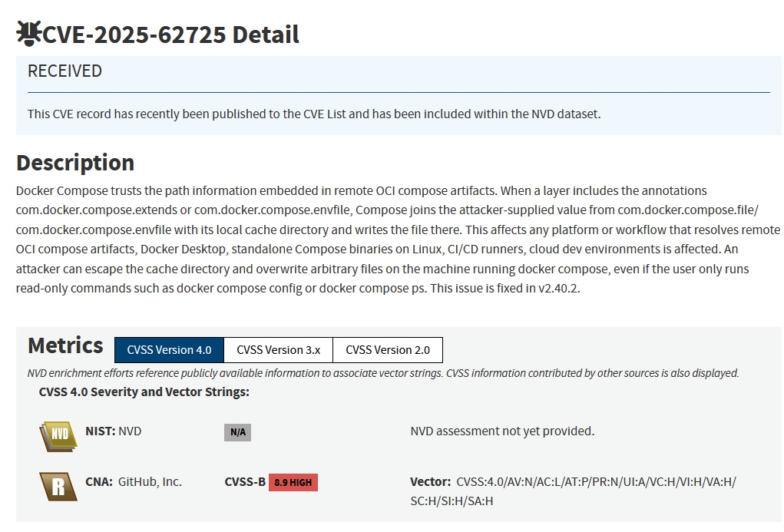Viewport: 784px width, 532px height.
Task: Click the N/A severity badge
Action: [x=238, y=432]
